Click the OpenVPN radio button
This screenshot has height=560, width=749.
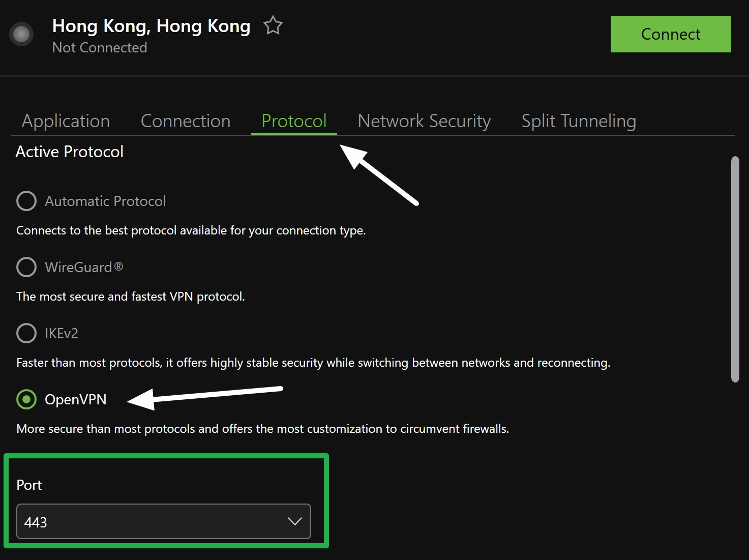(26, 399)
